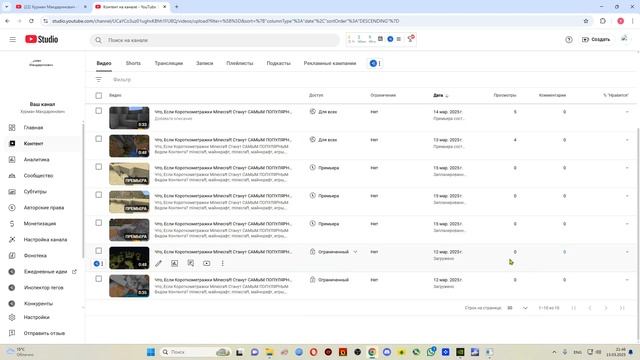Tick checkbox of the hovered Ограниченный video row

pos(99,251)
